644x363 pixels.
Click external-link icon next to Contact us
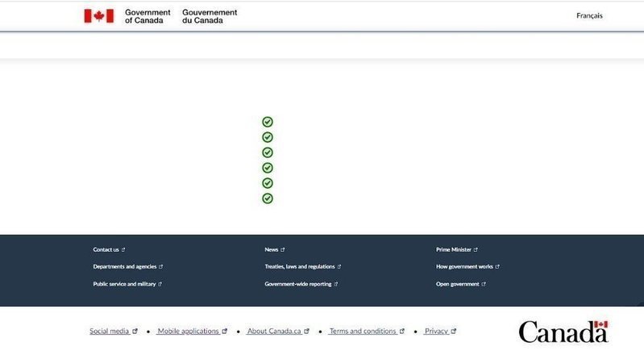(123, 249)
